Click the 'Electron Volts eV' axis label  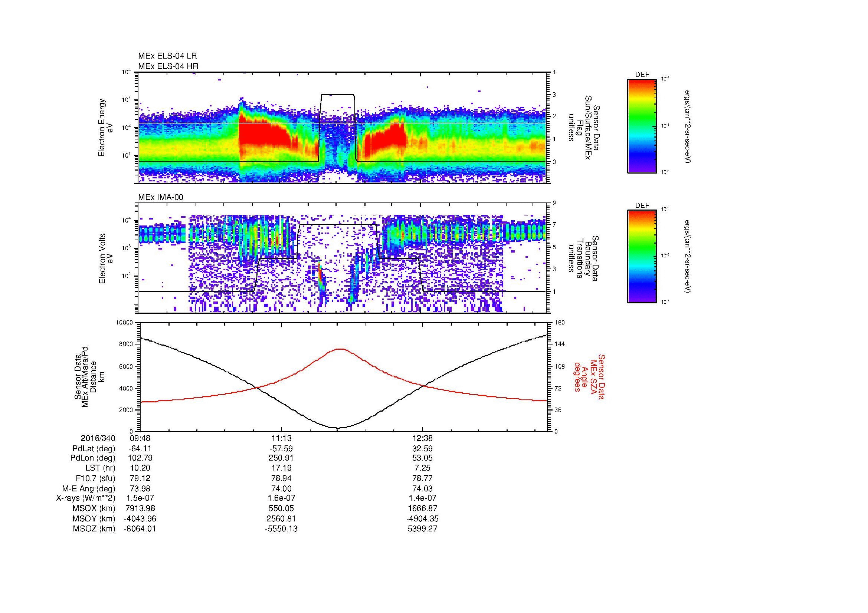click(x=105, y=258)
